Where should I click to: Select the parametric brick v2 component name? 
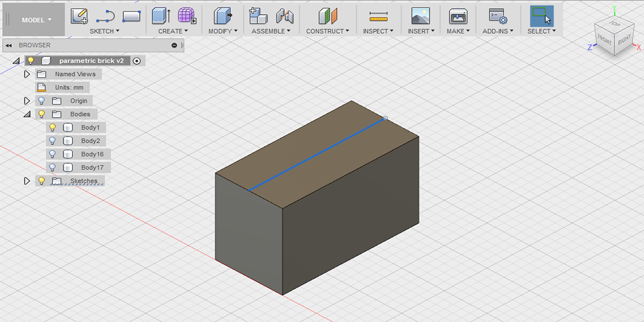tap(91, 60)
